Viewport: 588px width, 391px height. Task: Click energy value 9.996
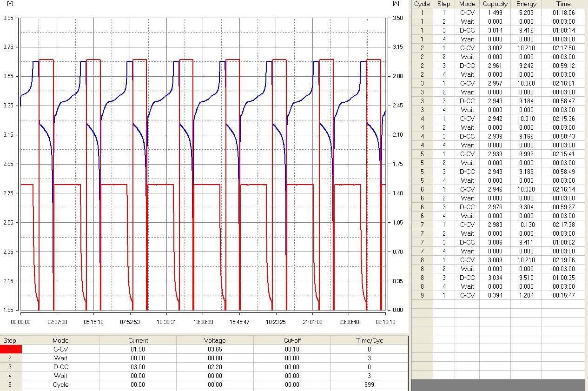[x=526, y=154]
